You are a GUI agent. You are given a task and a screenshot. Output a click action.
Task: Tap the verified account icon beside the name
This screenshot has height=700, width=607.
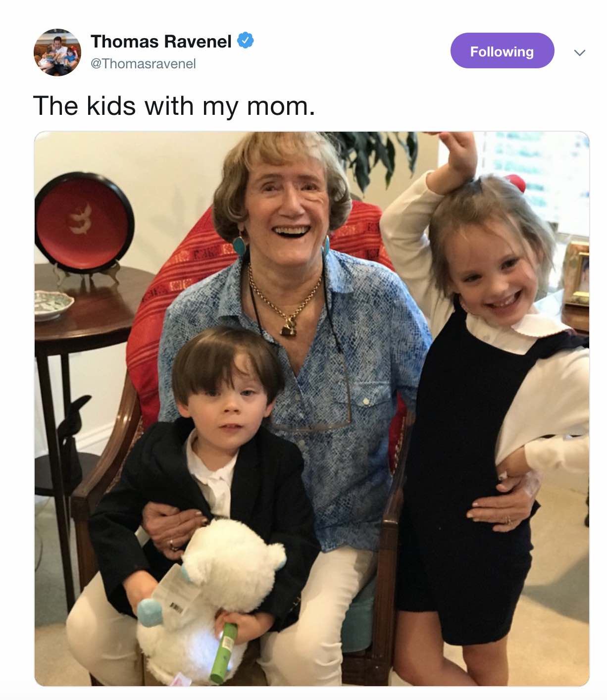[x=246, y=40]
